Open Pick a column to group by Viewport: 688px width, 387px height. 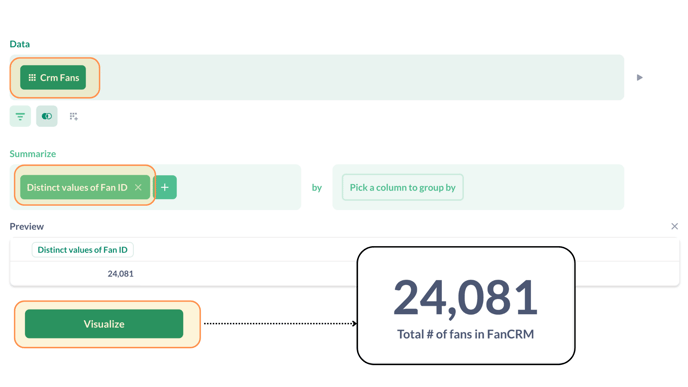point(402,187)
